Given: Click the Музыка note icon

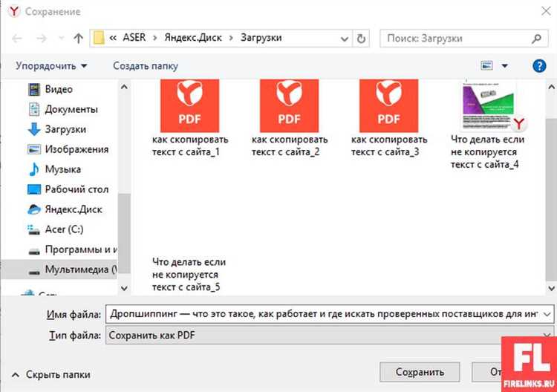Looking at the screenshot, I should [34, 169].
